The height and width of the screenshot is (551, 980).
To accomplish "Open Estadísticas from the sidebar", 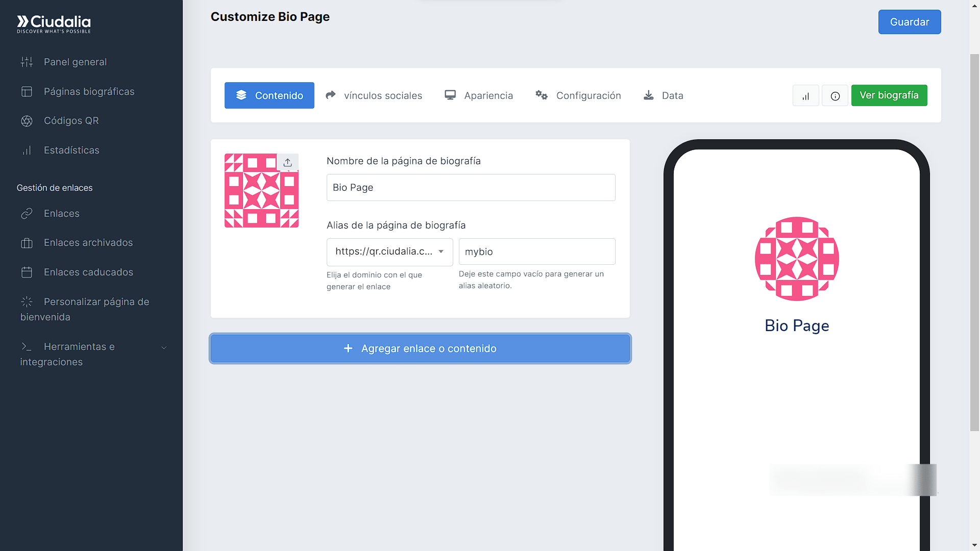I will 71,150.
